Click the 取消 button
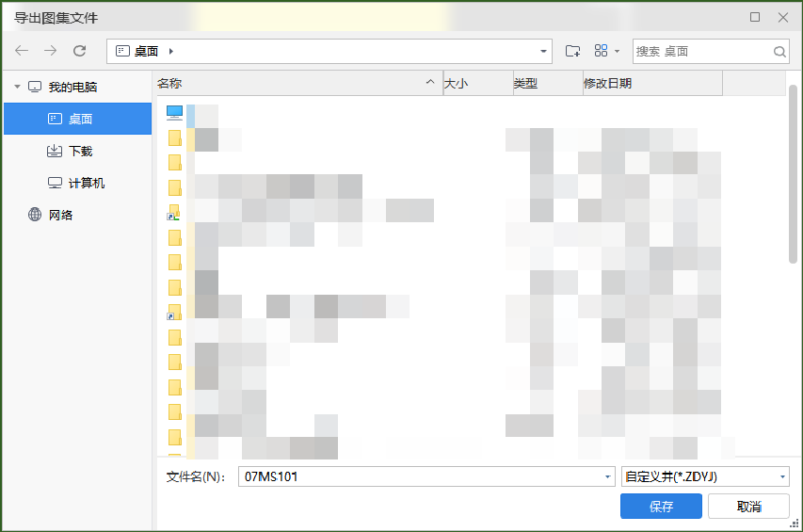The image size is (803, 532). click(748, 507)
